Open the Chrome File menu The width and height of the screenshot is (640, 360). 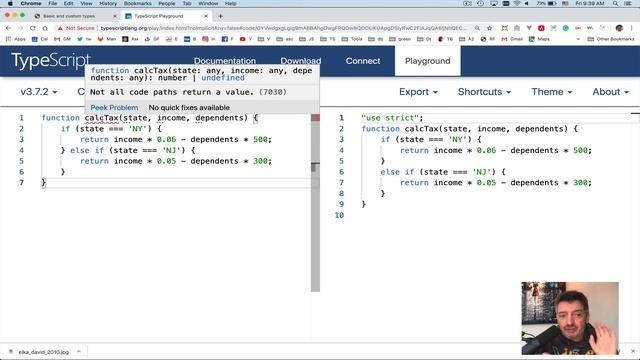pyautogui.click(x=53, y=3)
